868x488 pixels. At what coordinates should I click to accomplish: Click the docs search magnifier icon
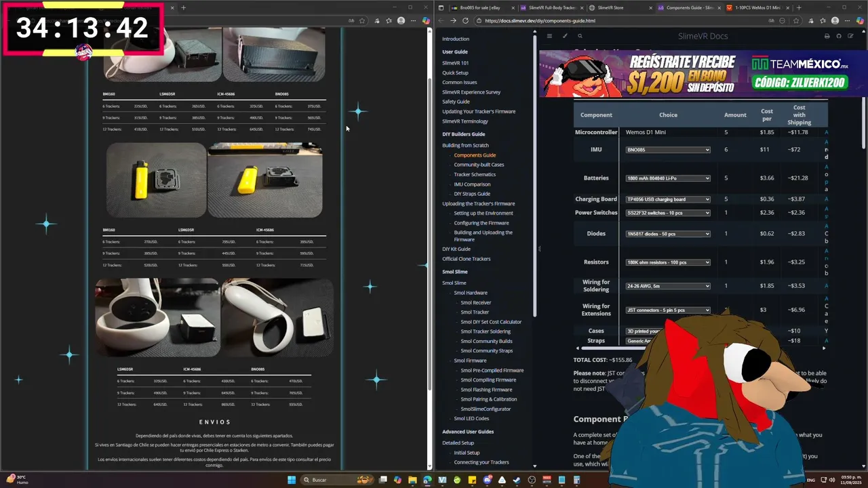tap(580, 36)
